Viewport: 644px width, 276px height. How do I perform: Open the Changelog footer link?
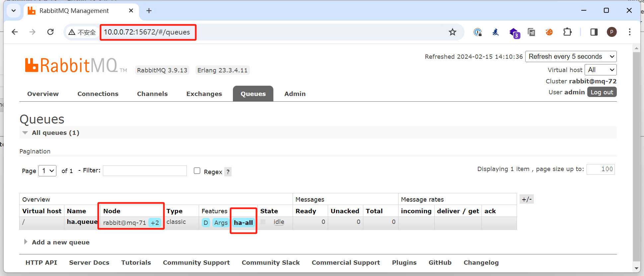point(481,262)
